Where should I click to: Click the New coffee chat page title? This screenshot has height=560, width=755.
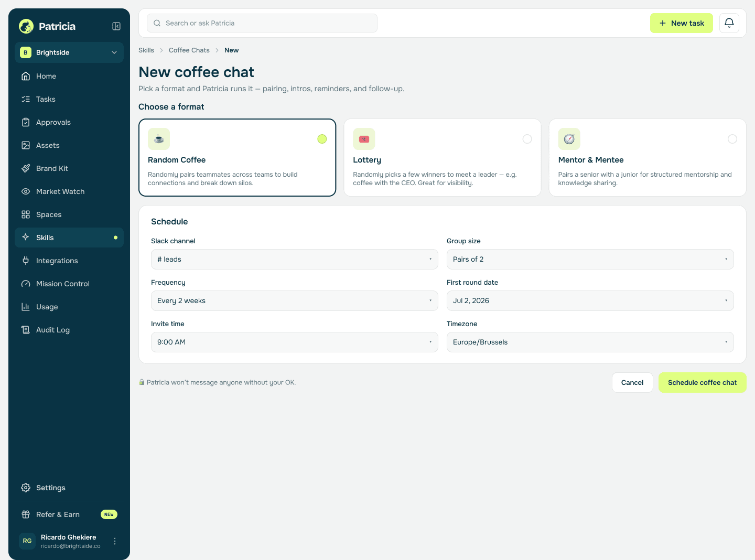click(196, 72)
